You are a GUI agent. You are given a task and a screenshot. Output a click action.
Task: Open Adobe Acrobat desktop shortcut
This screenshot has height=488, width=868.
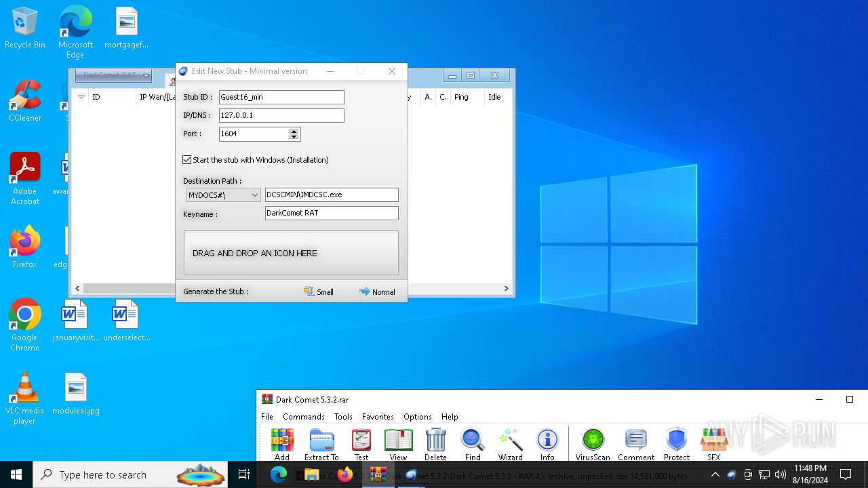pos(25,179)
